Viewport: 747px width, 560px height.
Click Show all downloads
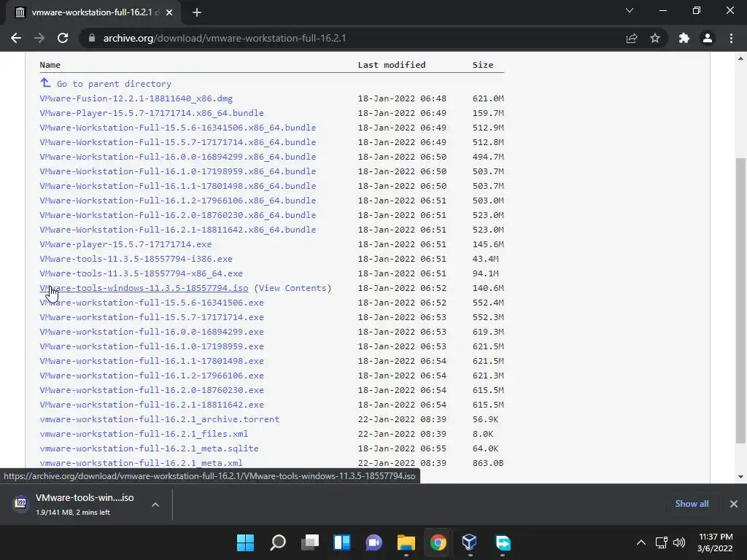tap(692, 504)
